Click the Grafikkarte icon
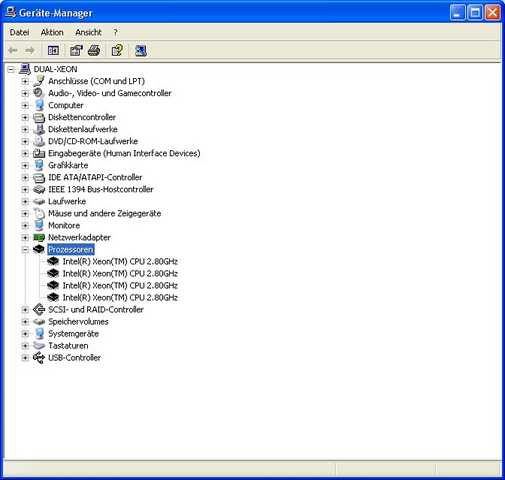The height and width of the screenshot is (480, 505). point(39,165)
